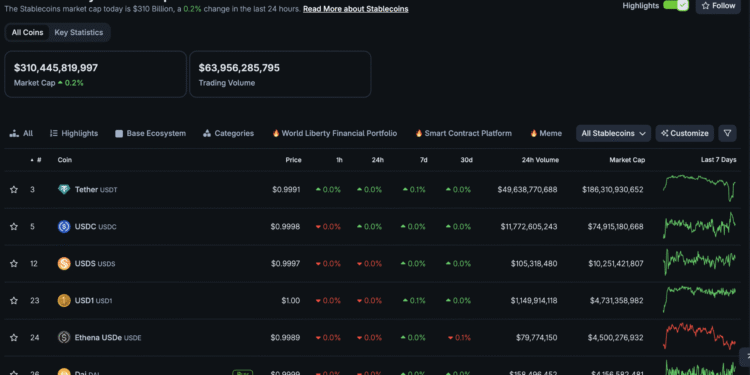This screenshot has height=375, width=750.
Task: Open USD1's 7-day sparkline chart
Action: (699, 299)
